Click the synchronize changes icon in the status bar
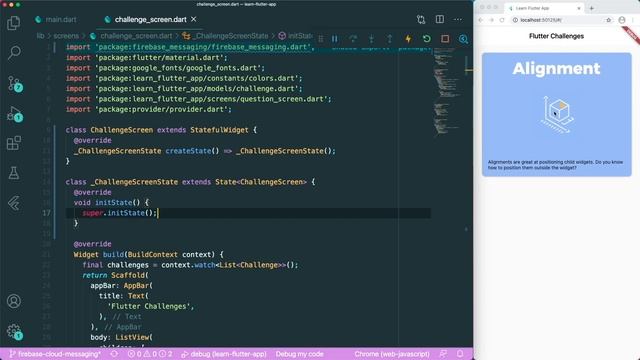Viewport: 640px width, 360px height. pos(114,354)
